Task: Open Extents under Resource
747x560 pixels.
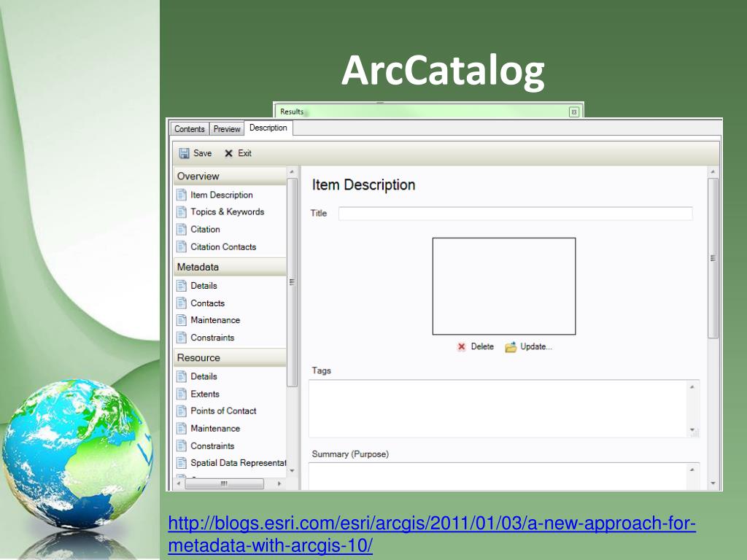Action: coord(205,394)
